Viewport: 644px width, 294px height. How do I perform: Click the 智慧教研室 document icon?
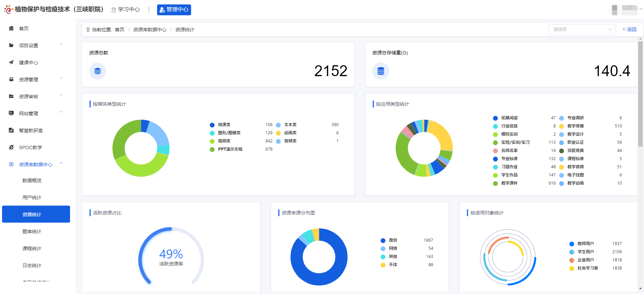point(11,130)
